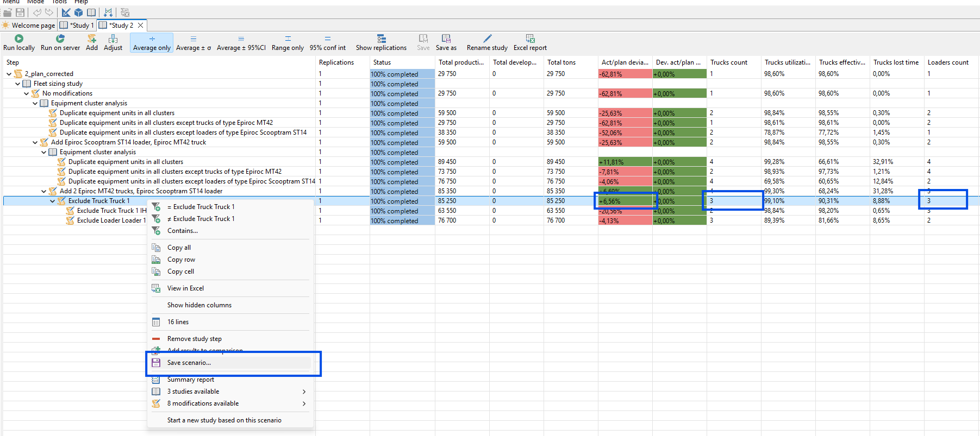Click the No modifications row icon
This screenshot has width=980, height=436.
click(x=35, y=93)
